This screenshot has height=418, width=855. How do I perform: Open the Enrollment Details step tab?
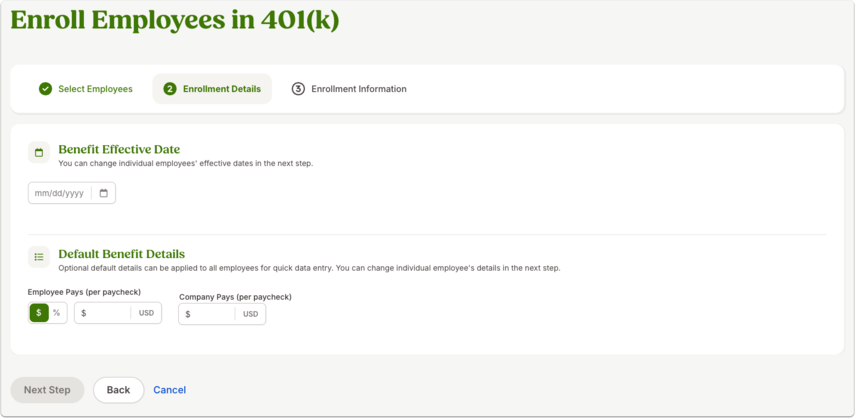[212, 89]
